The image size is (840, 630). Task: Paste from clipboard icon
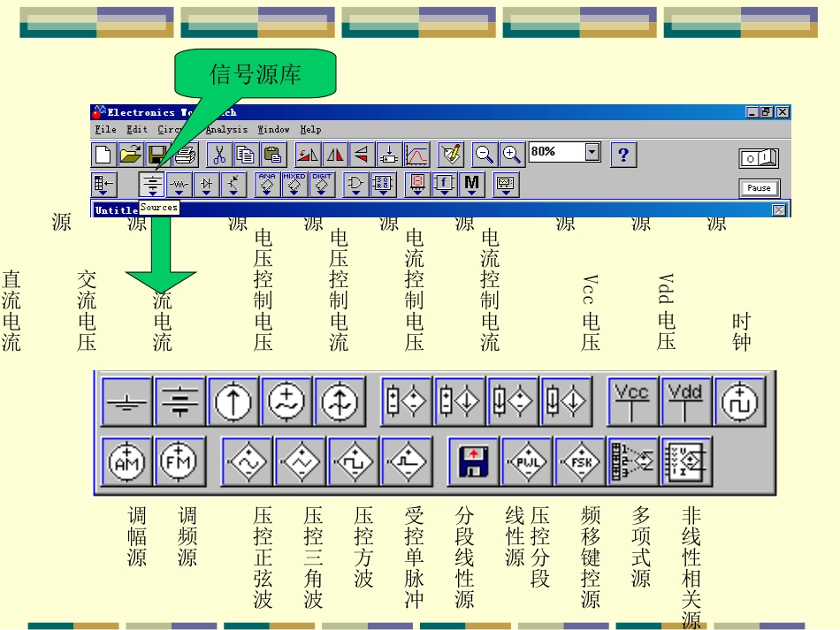click(x=272, y=156)
